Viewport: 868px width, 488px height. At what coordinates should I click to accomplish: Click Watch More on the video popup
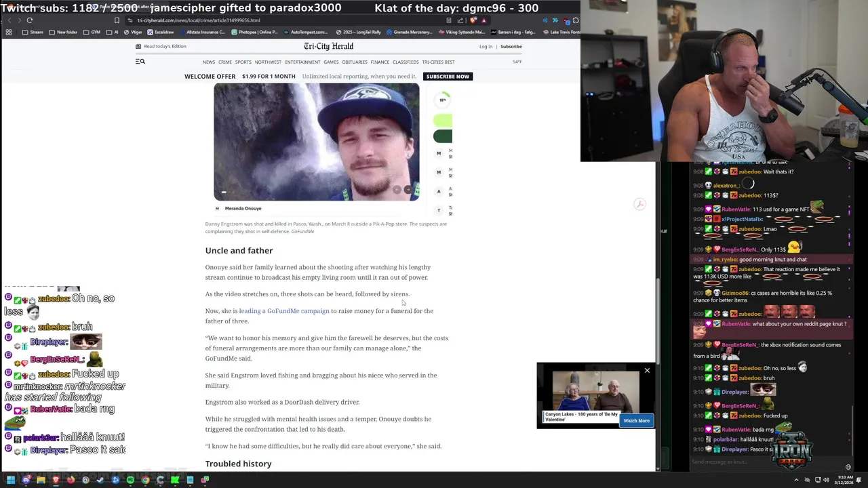[636, 421]
